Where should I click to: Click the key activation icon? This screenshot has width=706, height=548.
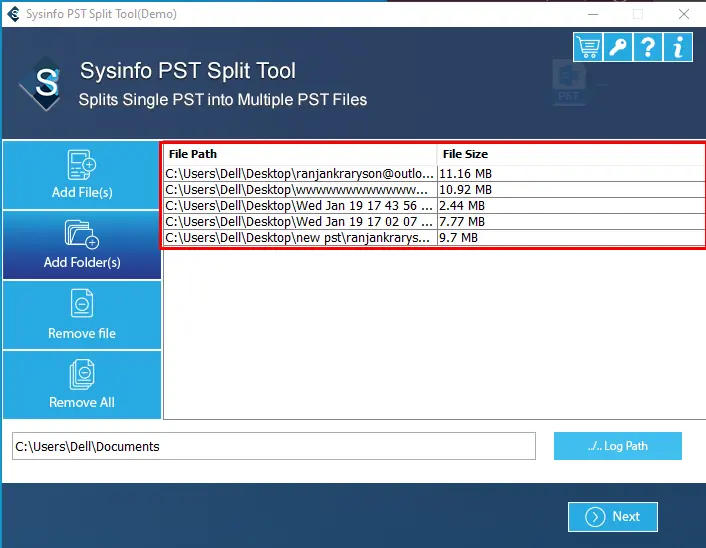click(618, 47)
